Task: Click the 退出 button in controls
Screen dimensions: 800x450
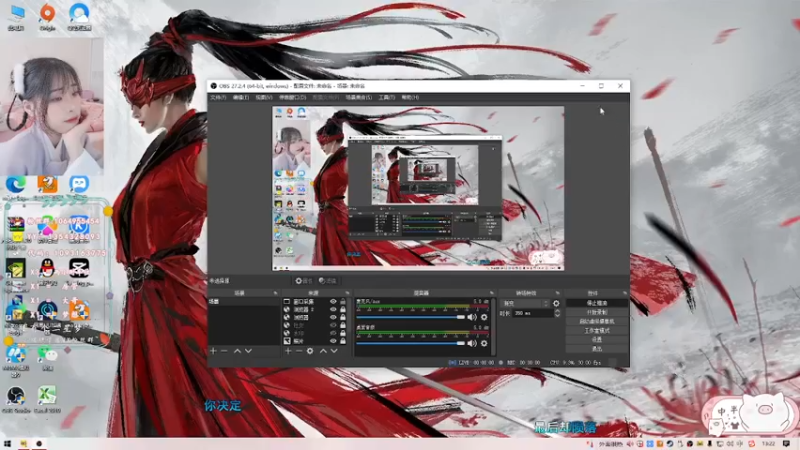Action: [x=597, y=349]
